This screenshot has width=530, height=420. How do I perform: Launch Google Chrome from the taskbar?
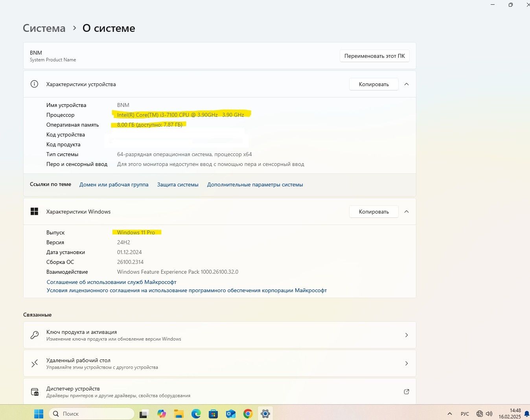[248, 414]
